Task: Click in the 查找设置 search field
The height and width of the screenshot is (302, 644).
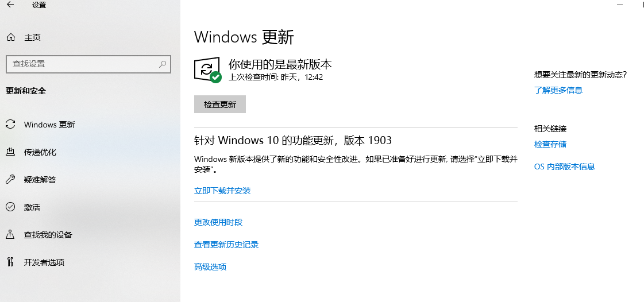Action: click(88, 64)
